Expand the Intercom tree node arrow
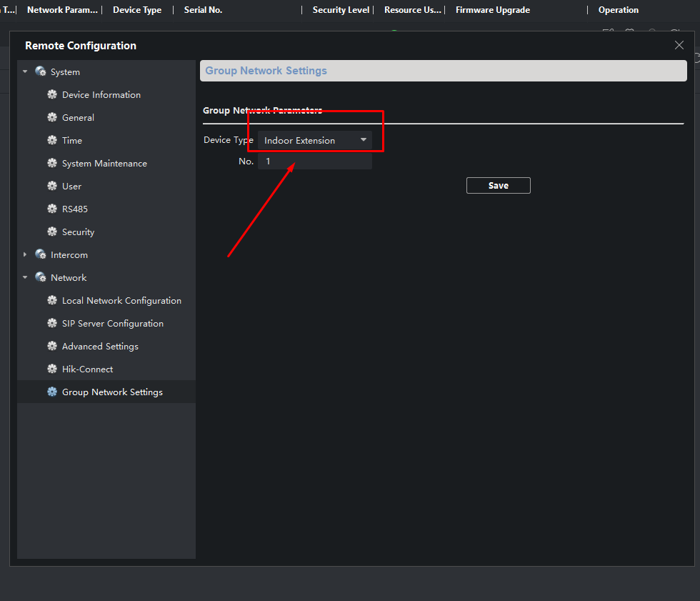Image resolution: width=700 pixels, height=601 pixels. pyautogui.click(x=25, y=254)
